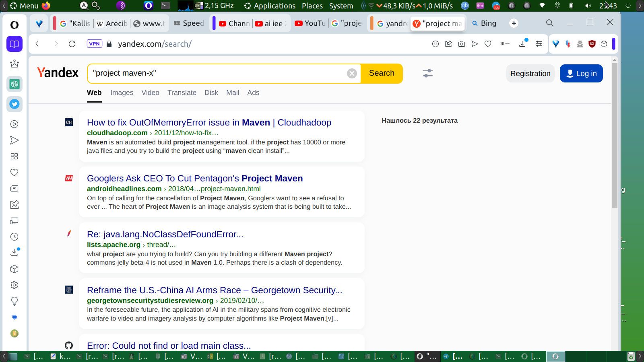The image size is (644, 362).
Task: Open Yandex search settings sliders icon
Action: pyautogui.click(x=428, y=73)
